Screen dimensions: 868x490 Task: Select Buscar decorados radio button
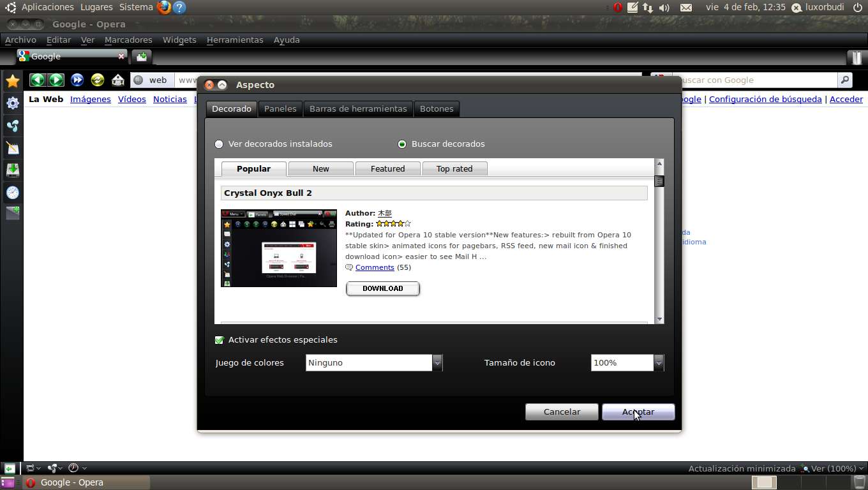point(402,144)
